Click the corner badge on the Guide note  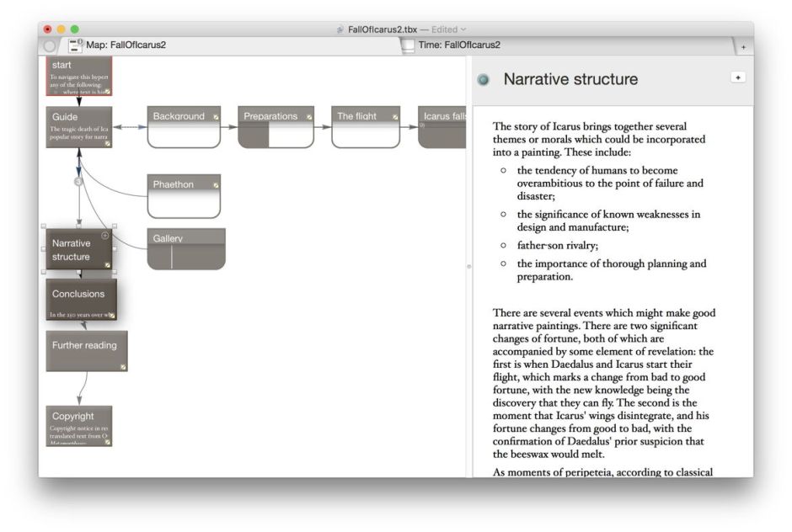pos(108,143)
